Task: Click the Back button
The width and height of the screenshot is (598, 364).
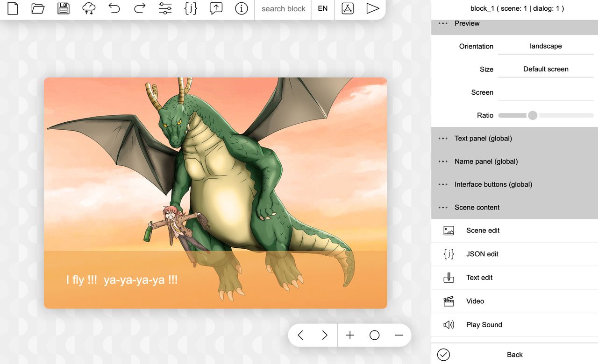Action: [x=514, y=355]
